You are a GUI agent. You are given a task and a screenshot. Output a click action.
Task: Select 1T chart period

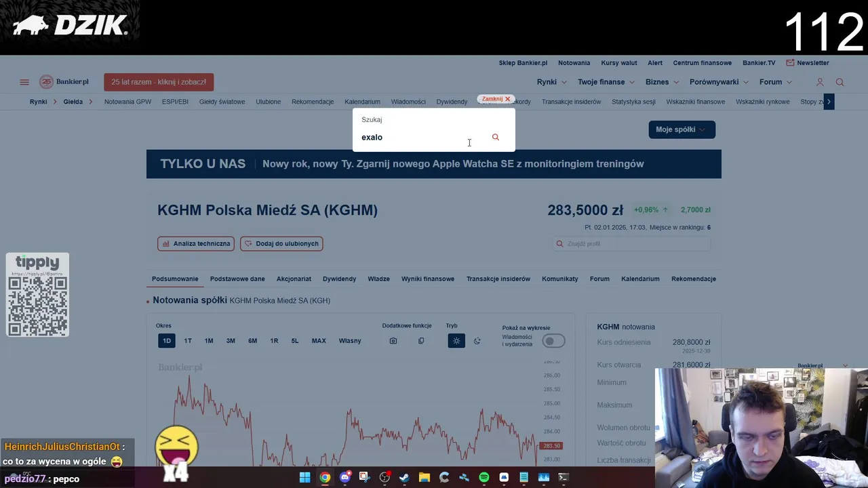point(188,341)
